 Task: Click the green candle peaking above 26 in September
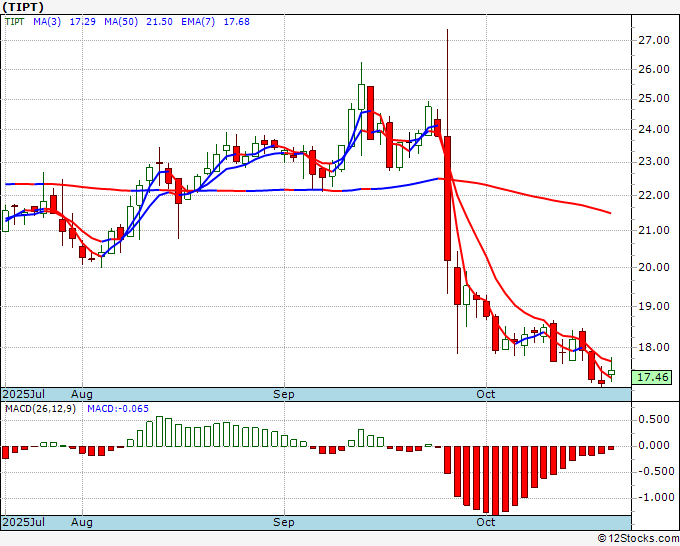pyautogui.click(x=361, y=97)
